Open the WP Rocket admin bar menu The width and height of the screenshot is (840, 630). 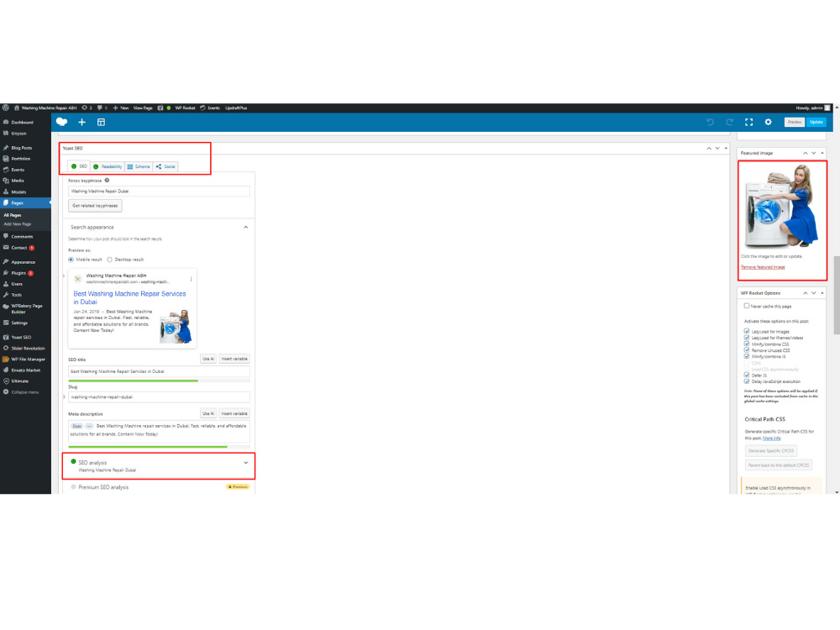(185, 108)
